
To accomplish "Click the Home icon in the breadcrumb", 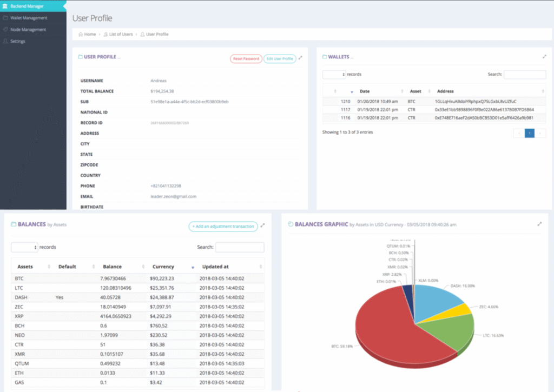I will click(80, 34).
